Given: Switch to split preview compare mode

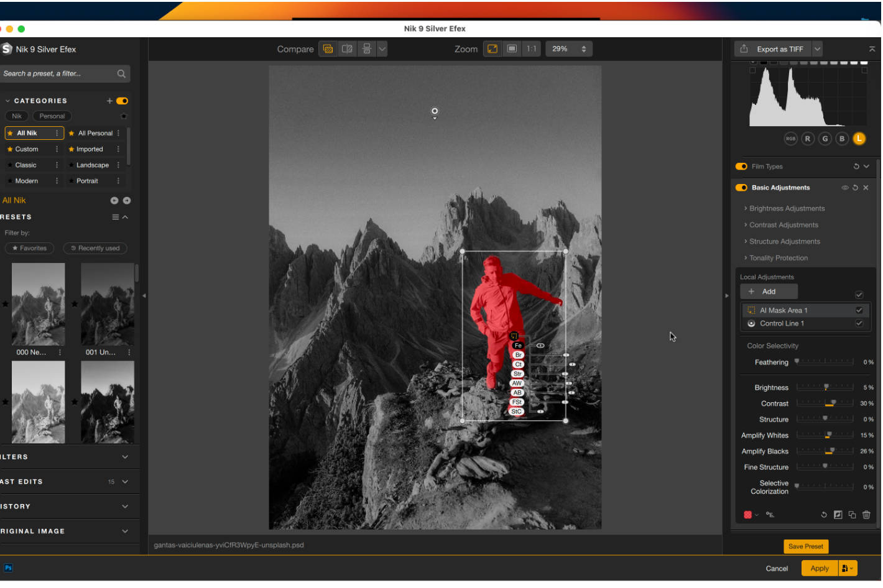Looking at the screenshot, I should pos(348,49).
